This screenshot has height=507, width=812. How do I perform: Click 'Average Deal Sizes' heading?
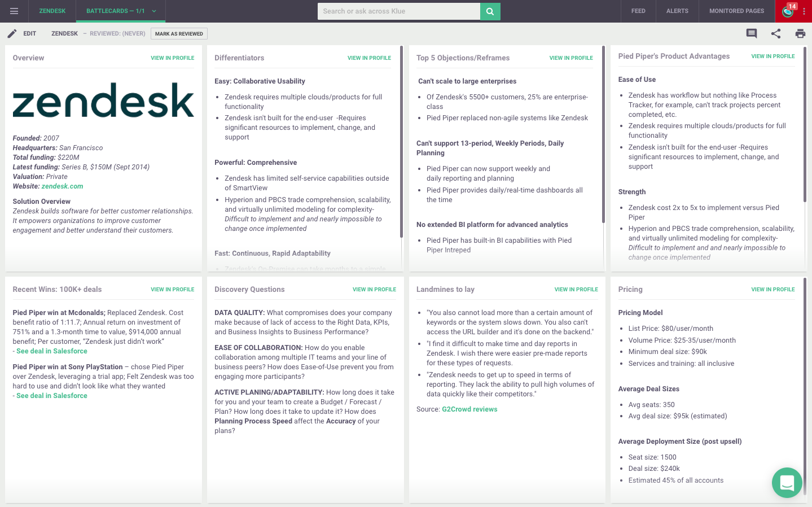tap(648, 389)
